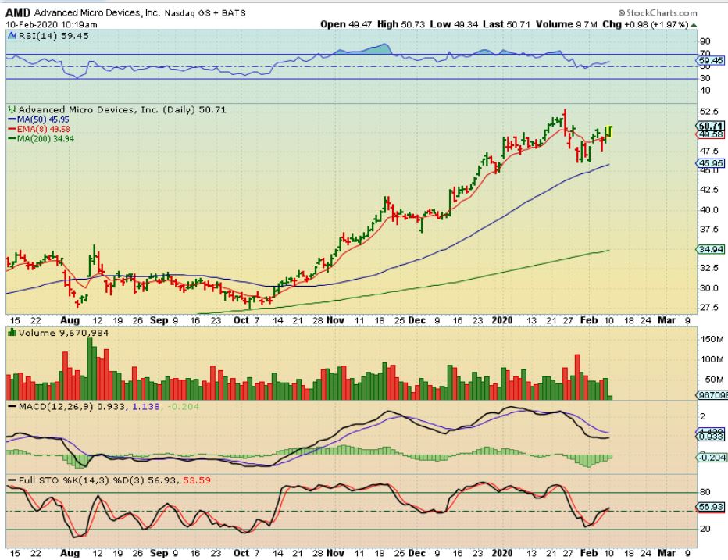The height and width of the screenshot is (560, 728).
Task: Click the Oct label on the bottom date axis
Action: click(241, 552)
